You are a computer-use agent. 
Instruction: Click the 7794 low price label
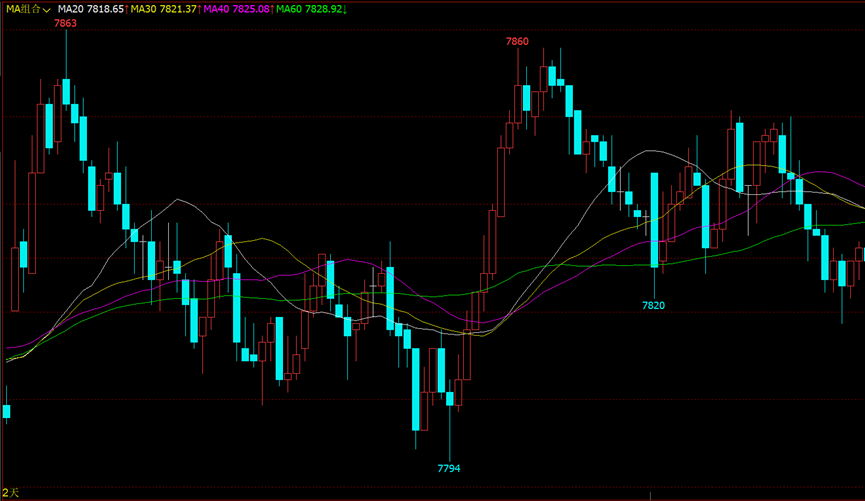click(448, 468)
